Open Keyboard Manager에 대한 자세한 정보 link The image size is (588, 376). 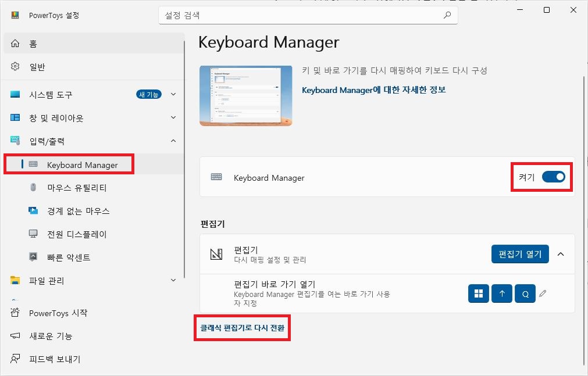[x=373, y=90]
